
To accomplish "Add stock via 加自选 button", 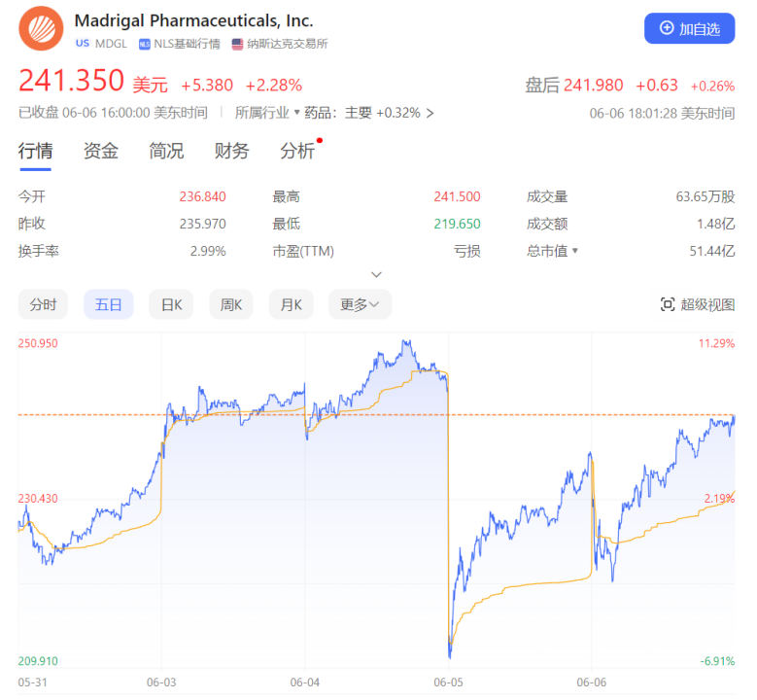I will [x=689, y=28].
